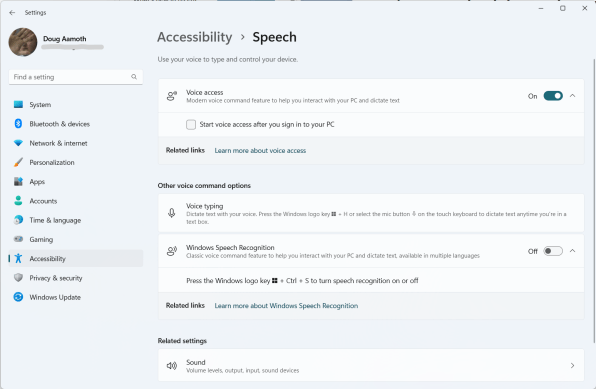The image size is (596, 389).
Task: Collapse the Voice access section chevron
Action: (x=572, y=96)
